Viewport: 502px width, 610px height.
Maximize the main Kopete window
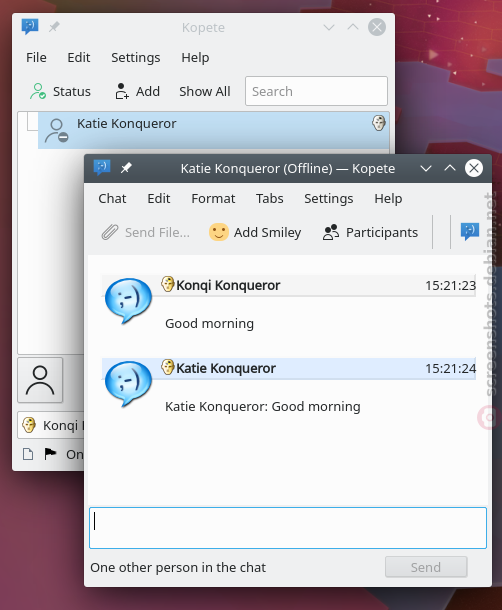tap(353, 27)
